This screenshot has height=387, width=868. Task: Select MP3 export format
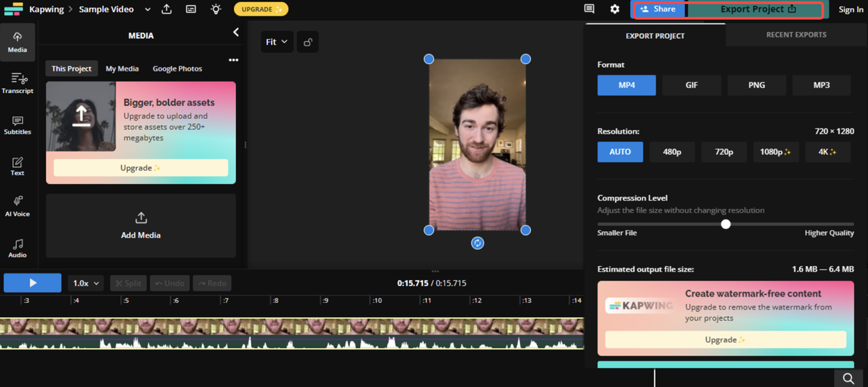[821, 85]
